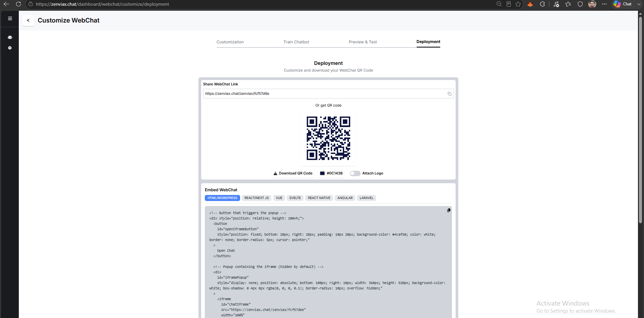Copy the embed code snippet

point(449,210)
